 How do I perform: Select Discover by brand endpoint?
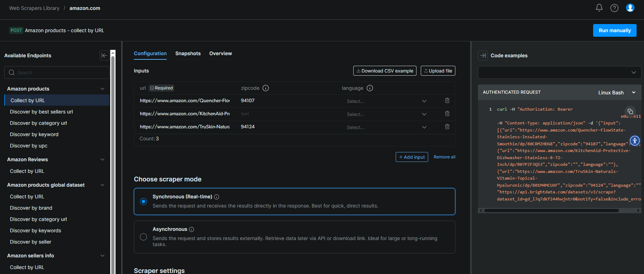(x=31, y=208)
